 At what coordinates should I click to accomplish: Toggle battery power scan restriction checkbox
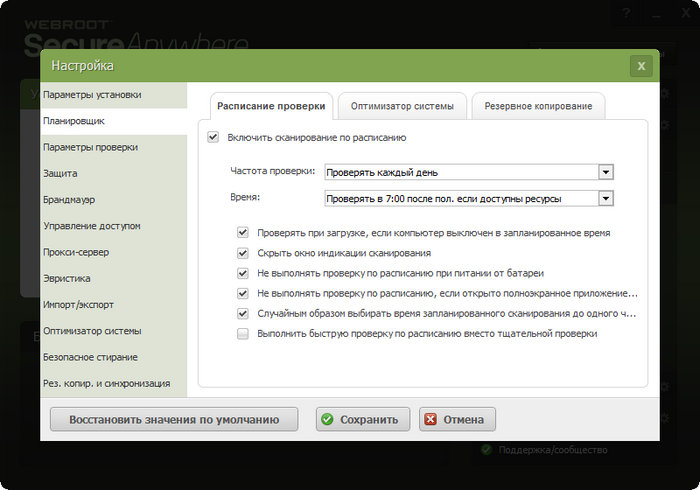point(243,273)
